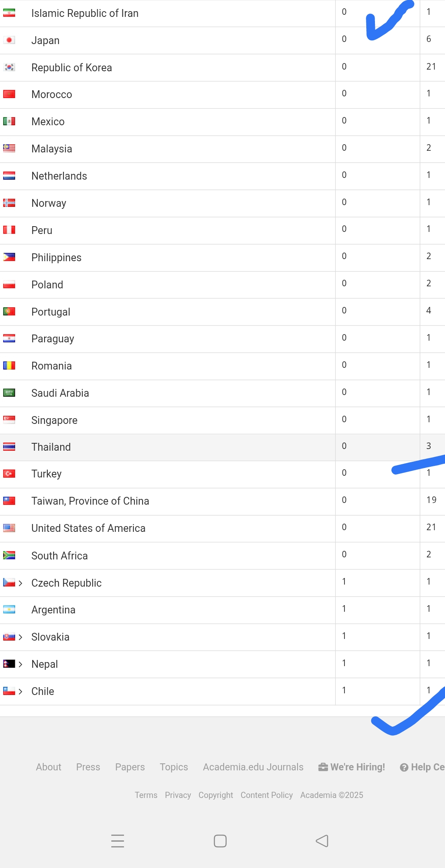
Task: Click the Mexico flag icon
Action: click(9, 122)
